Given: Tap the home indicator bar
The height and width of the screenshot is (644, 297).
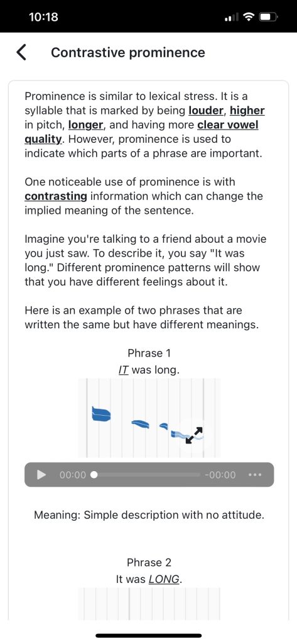Looking at the screenshot, I should coord(148,635).
